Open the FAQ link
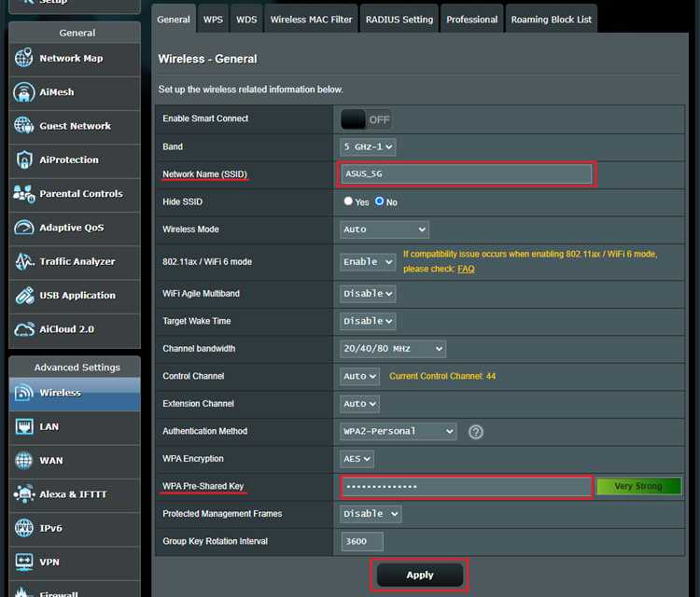 click(466, 269)
